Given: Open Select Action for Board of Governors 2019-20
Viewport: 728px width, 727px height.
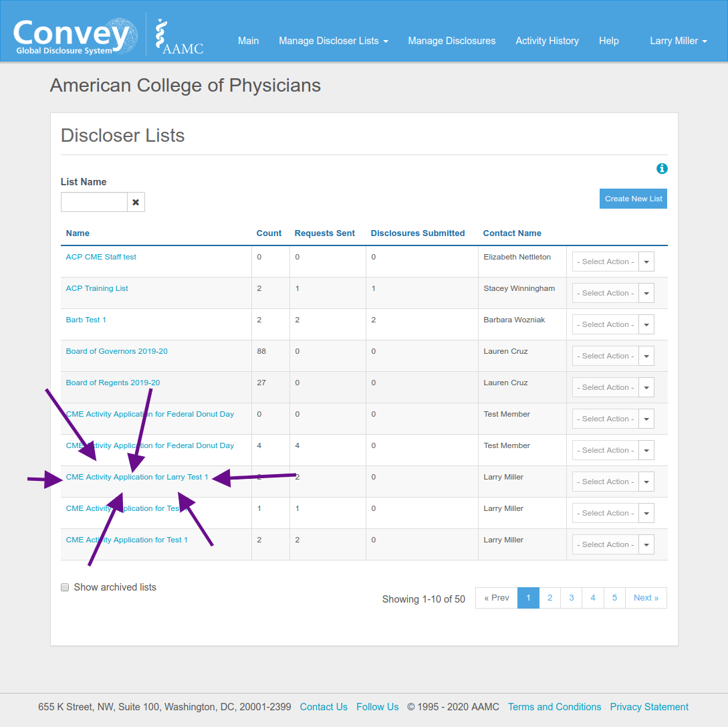Looking at the screenshot, I should pos(613,356).
